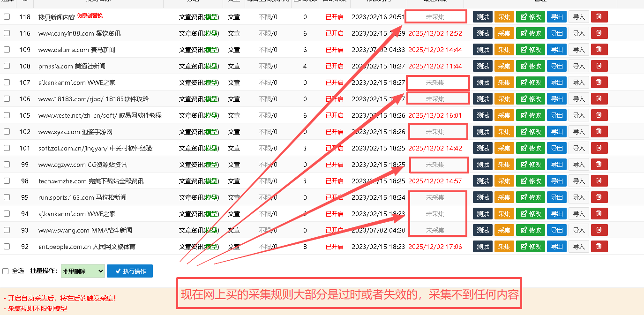
Task: Click 导入 for rule 107 row
Action: tap(579, 83)
